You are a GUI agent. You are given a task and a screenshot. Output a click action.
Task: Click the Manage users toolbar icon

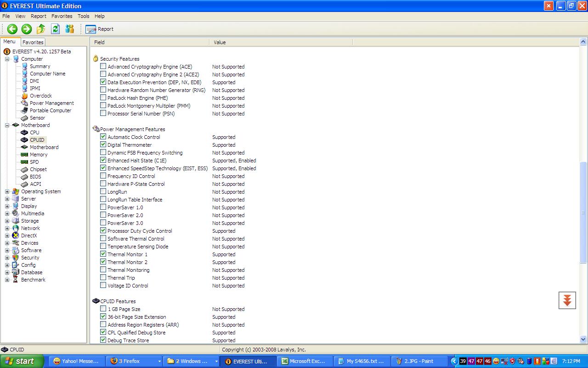[70, 29]
